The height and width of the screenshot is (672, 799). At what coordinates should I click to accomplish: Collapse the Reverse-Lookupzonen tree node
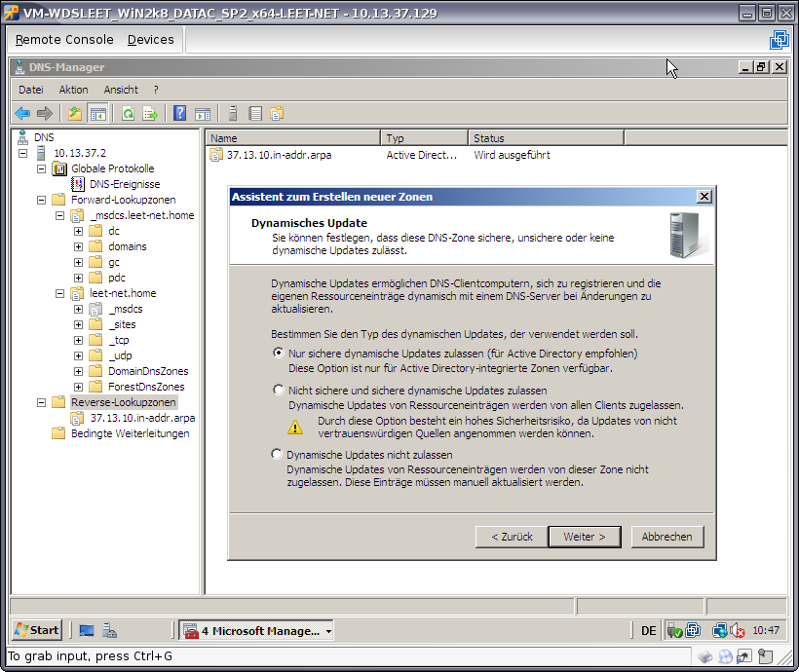pos(42,402)
